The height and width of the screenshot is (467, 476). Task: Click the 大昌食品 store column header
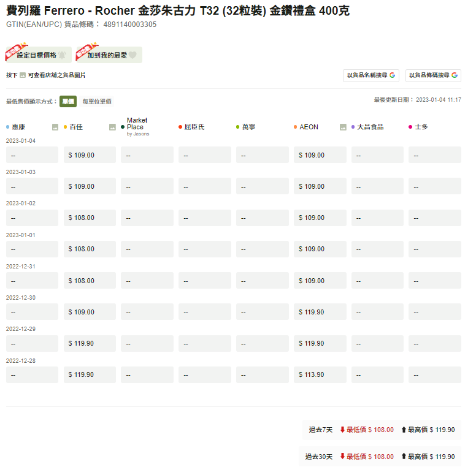tap(370, 127)
